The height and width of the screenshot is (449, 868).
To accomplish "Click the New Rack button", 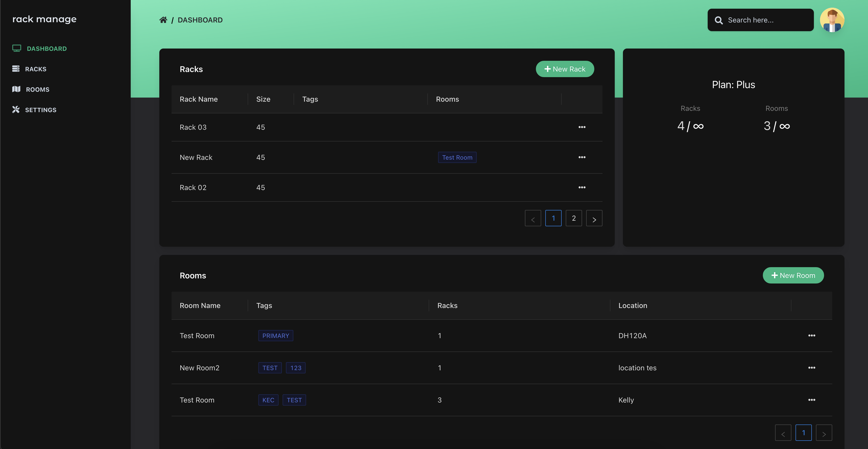I will pos(564,69).
